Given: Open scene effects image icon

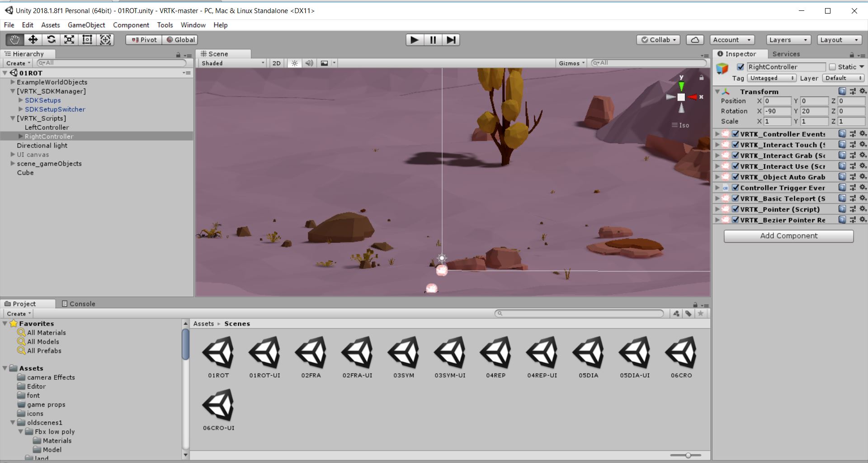Looking at the screenshot, I should 324,63.
